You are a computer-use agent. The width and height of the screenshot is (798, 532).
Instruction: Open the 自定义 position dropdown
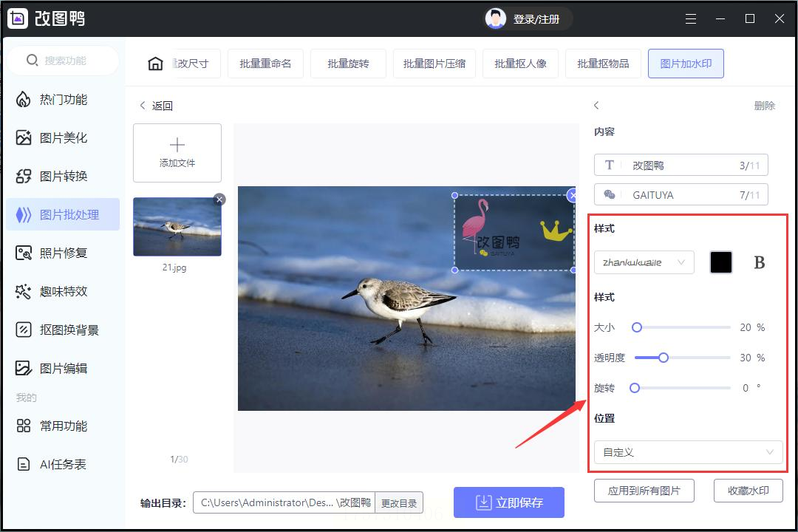point(688,452)
